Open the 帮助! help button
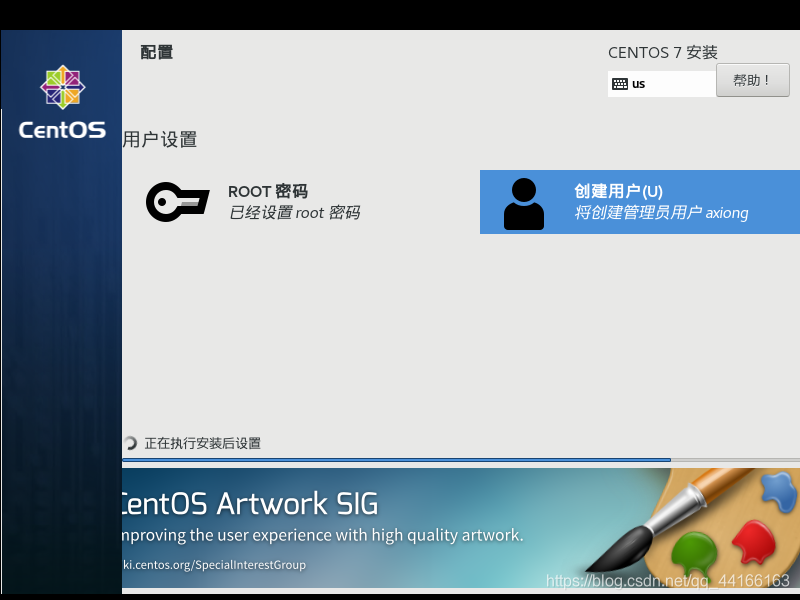The height and width of the screenshot is (600, 800). (753, 80)
